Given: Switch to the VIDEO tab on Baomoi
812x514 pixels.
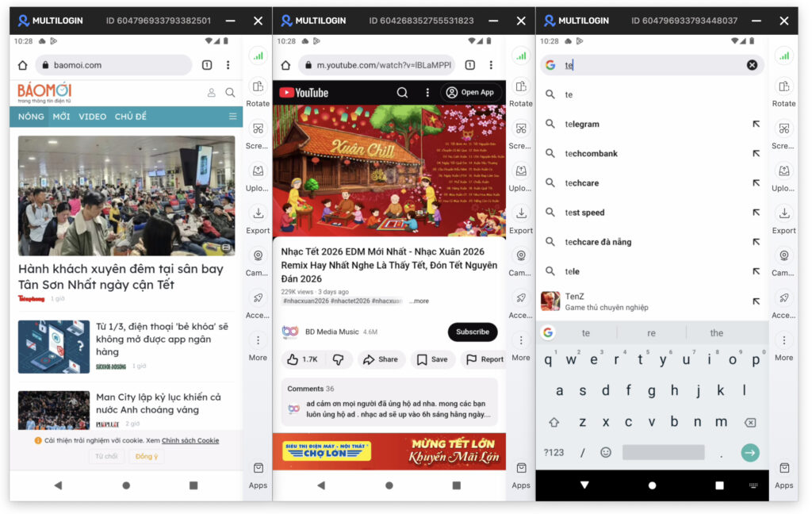Looking at the screenshot, I should [x=92, y=117].
